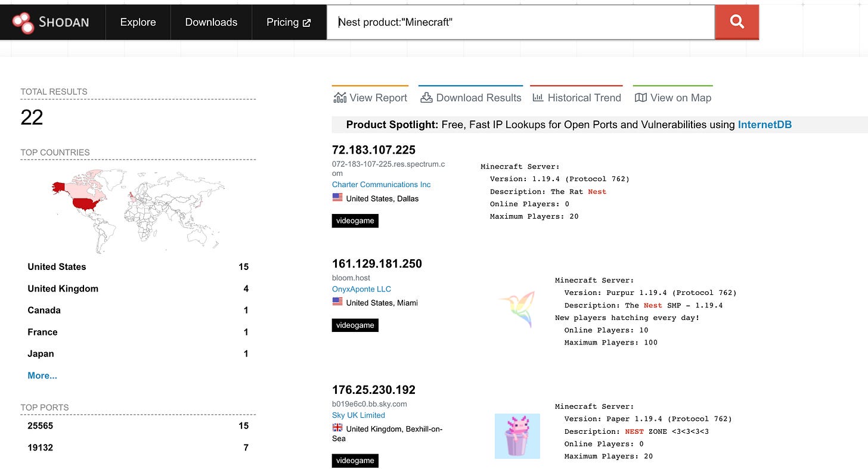Click the hummingbird server favicon

pyautogui.click(x=517, y=310)
